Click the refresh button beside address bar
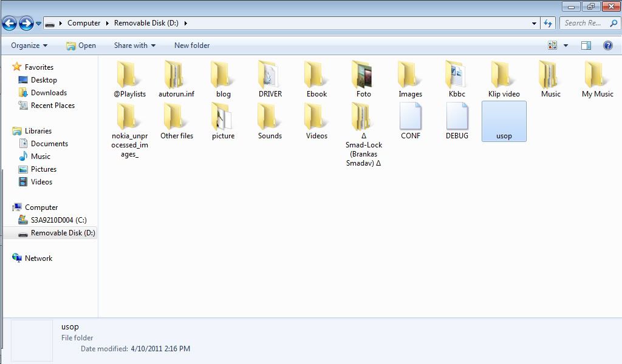622x364 pixels. 548,23
